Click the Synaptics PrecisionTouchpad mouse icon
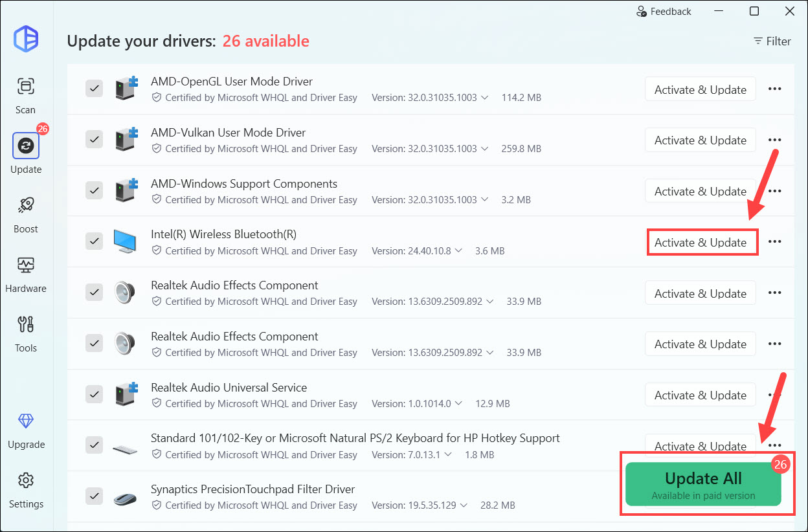 click(x=125, y=498)
